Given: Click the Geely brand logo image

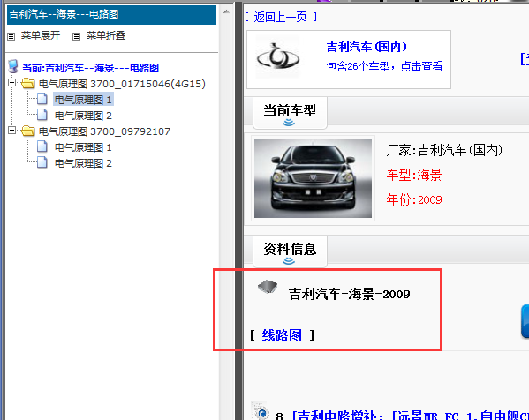Looking at the screenshot, I should tap(277, 56).
